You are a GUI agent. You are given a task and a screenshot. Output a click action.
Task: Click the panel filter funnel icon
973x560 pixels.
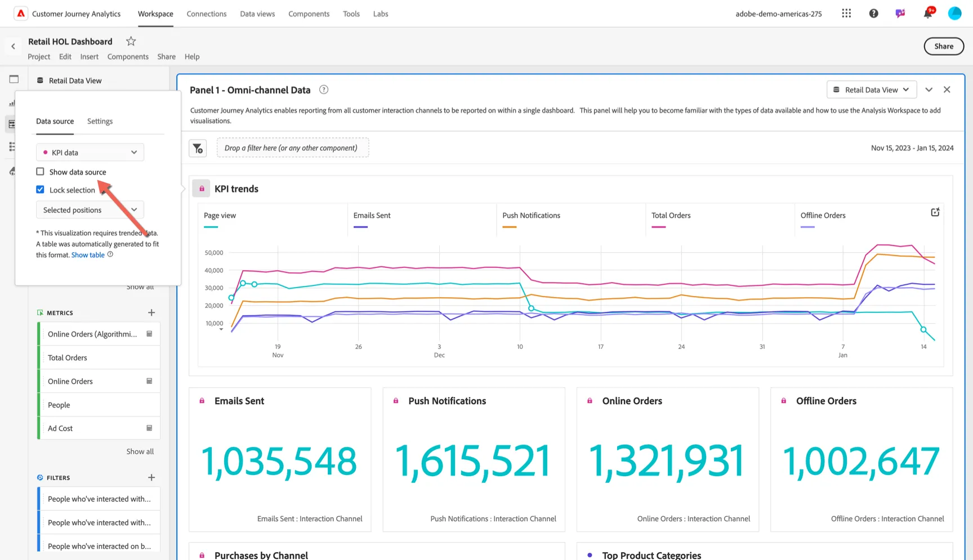[198, 148]
